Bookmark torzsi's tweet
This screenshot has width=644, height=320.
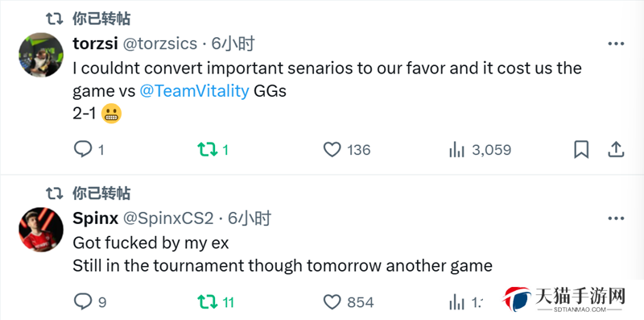pos(581,150)
